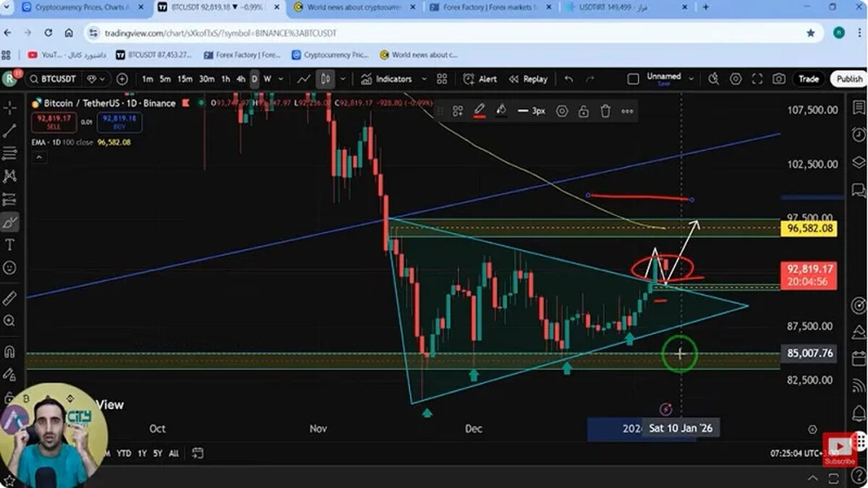Expand the chart style dropdown arrow
868x488 pixels.
point(343,79)
